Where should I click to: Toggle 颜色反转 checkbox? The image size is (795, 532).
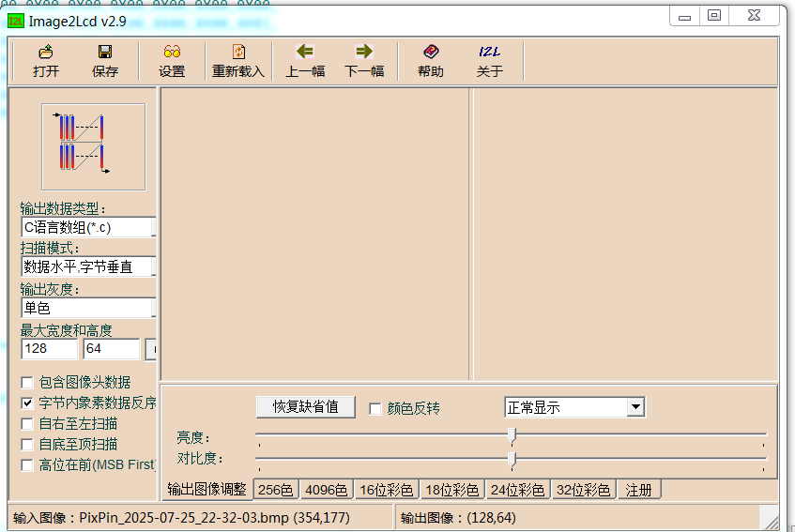[375, 408]
